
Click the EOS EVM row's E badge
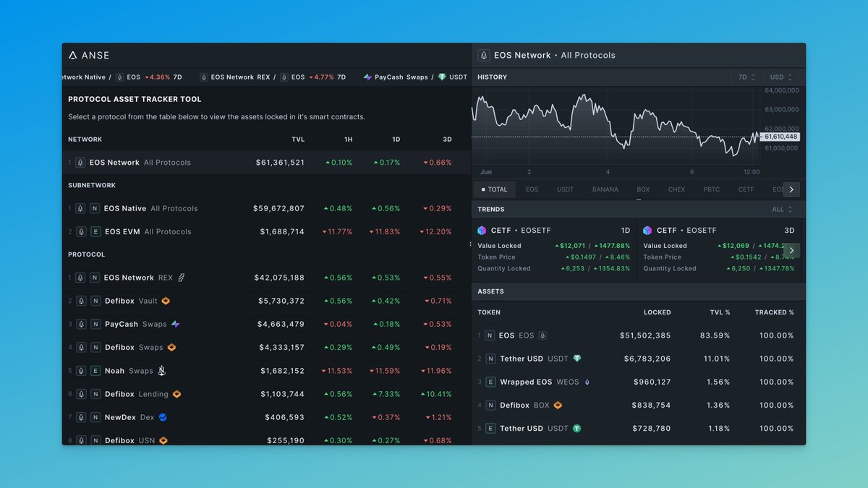pos(95,232)
